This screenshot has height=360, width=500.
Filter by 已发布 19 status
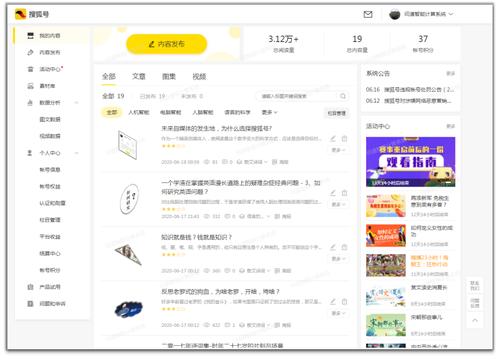pos(152,96)
